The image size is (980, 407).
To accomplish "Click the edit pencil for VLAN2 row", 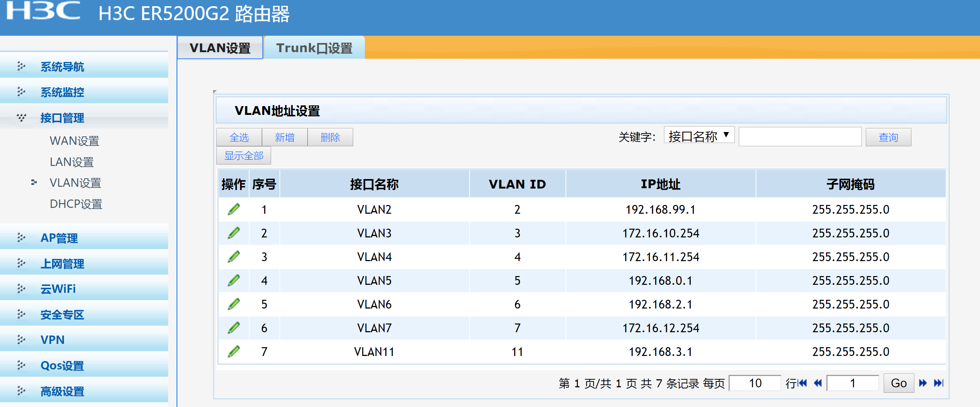I will [234, 209].
